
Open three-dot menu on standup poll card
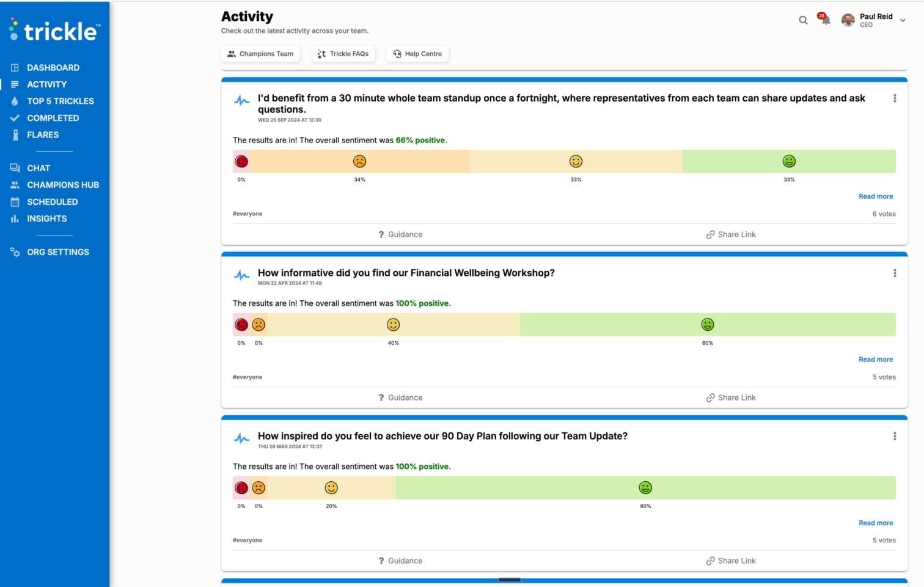895,98
